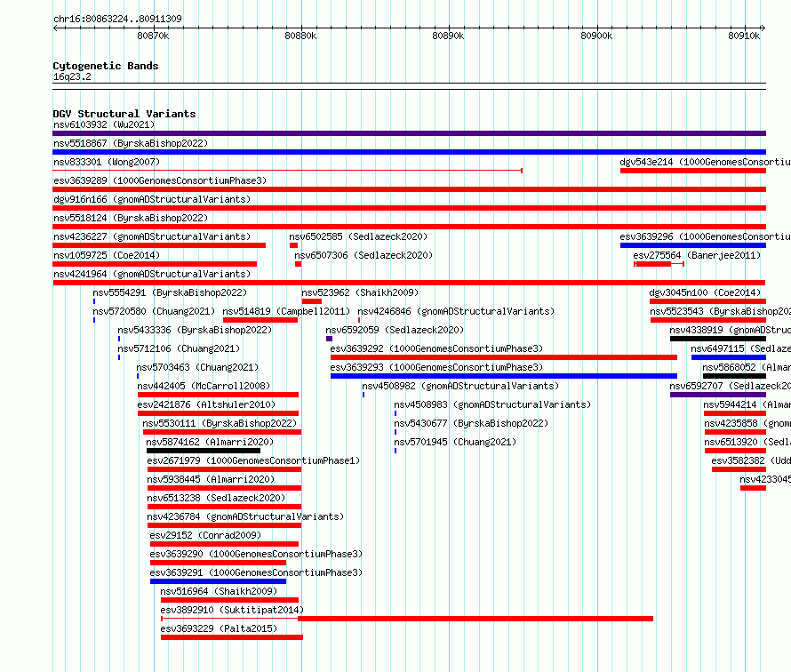Click the chr16:80863224..80911309 region label
The height and width of the screenshot is (672, 791).
click(x=117, y=19)
